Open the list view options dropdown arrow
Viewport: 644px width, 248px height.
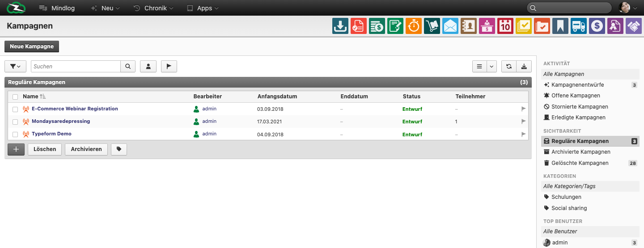click(x=492, y=66)
